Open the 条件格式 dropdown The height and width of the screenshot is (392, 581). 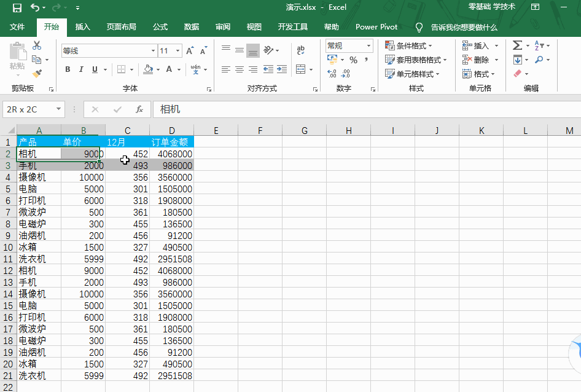pos(408,45)
